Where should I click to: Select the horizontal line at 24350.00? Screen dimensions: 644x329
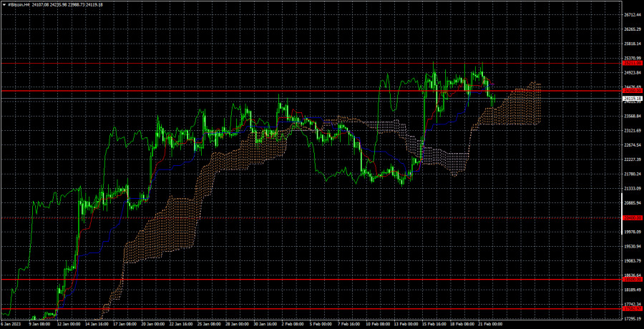click(311, 90)
